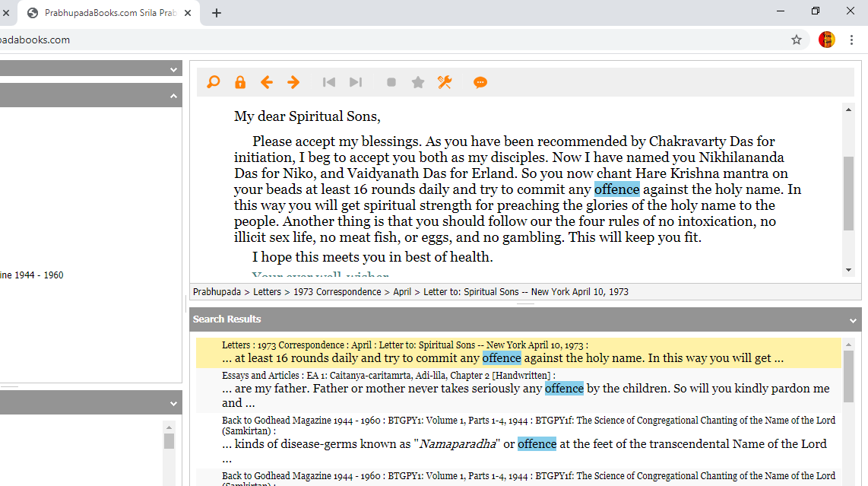Click the sidebar entry ending "1944 - 1960"
The height and width of the screenshot is (486, 868).
(32, 275)
